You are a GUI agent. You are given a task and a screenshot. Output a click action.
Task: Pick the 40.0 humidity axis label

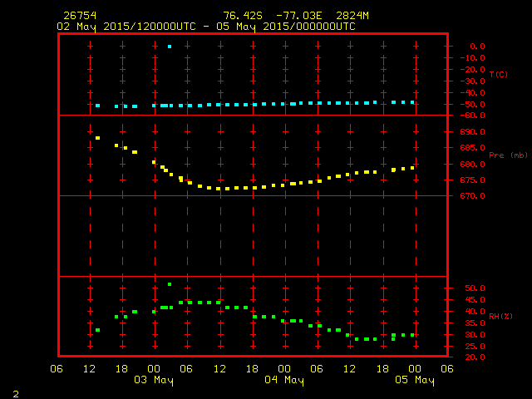point(475,312)
